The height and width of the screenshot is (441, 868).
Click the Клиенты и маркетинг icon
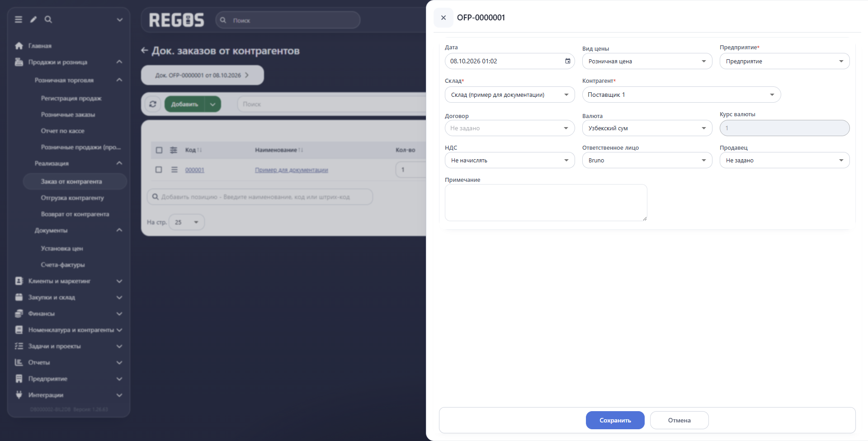pyautogui.click(x=19, y=281)
